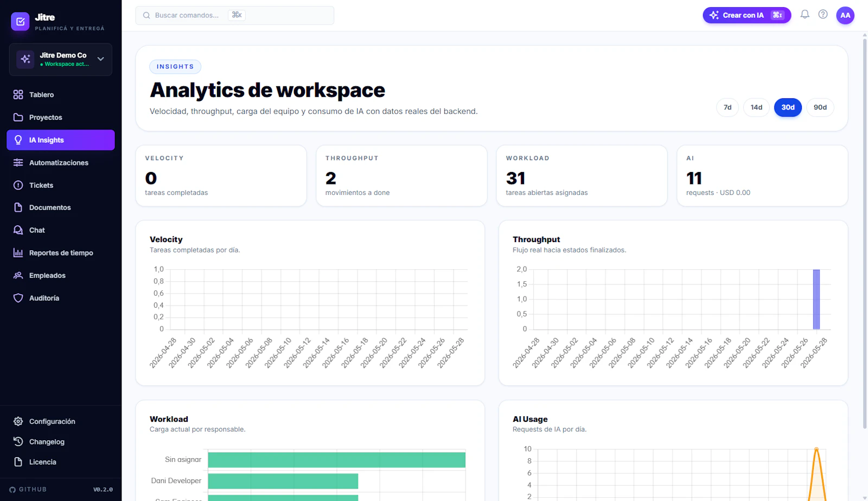Viewport: 868px width, 501px height.
Task: Click the Tickets alert circle icon
Action: click(18, 185)
